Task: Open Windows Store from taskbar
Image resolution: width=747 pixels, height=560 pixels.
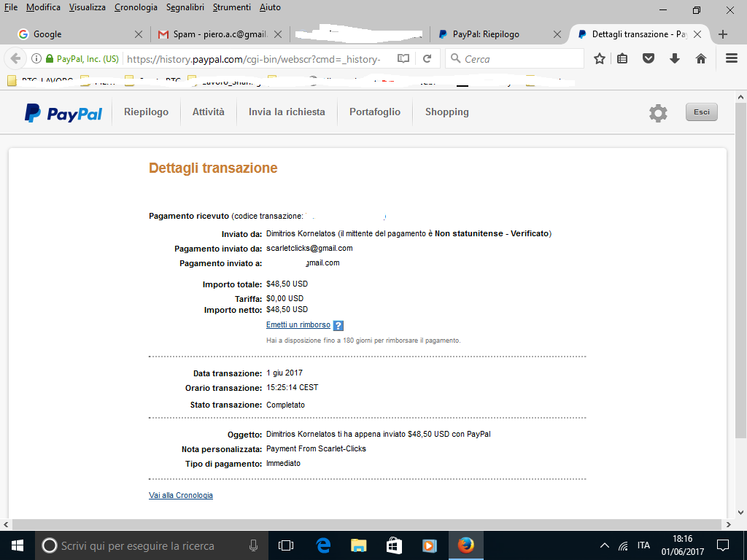Action: [x=394, y=545]
